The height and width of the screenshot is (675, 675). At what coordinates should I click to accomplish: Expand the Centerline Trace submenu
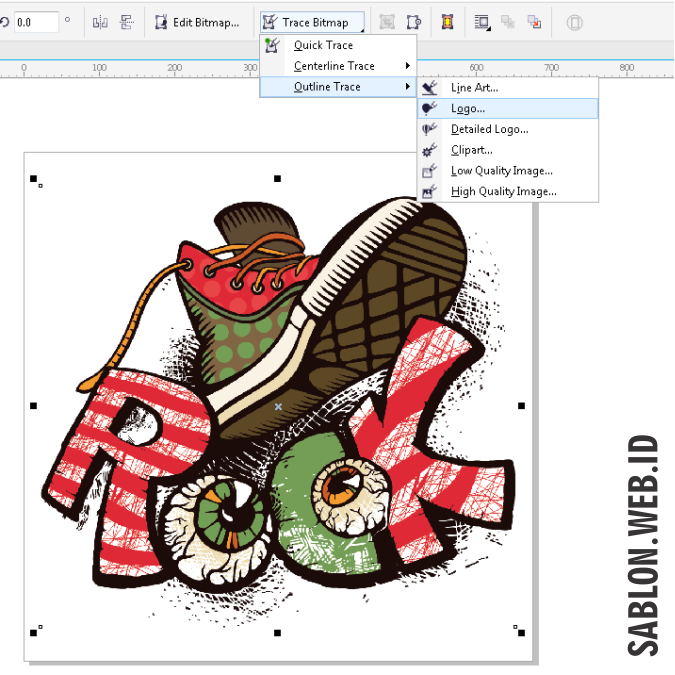point(338,66)
